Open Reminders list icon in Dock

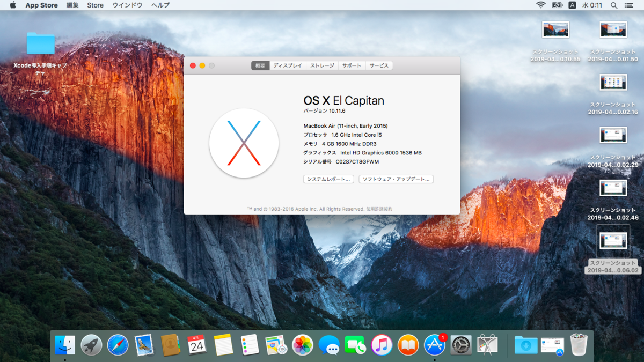(x=250, y=345)
